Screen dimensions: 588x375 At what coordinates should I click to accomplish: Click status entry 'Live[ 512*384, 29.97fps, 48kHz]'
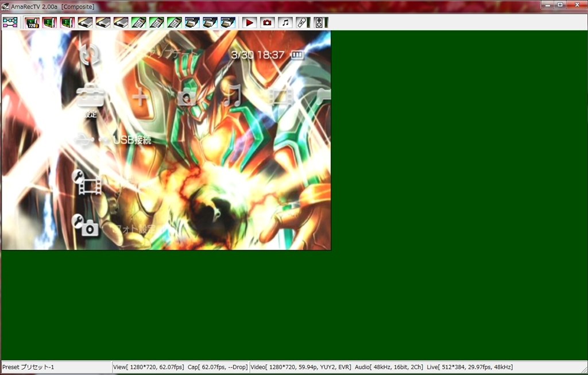click(470, 367)
